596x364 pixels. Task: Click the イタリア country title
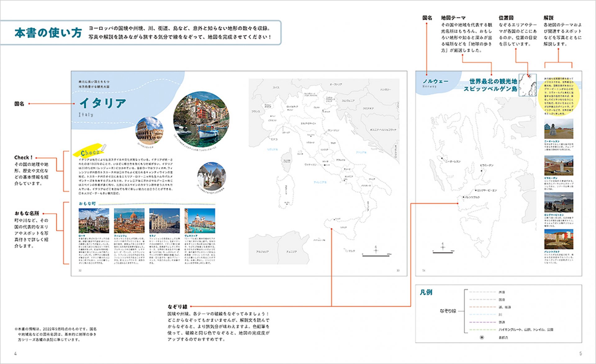click(x=103, y=103)
